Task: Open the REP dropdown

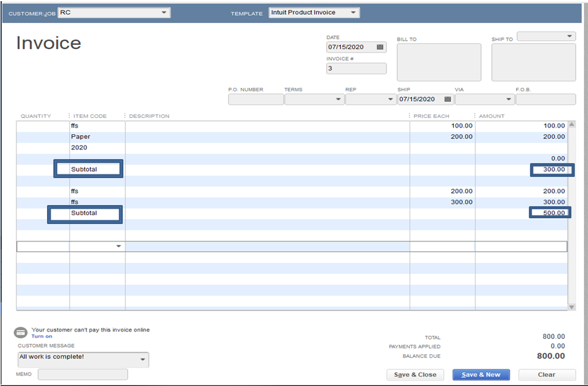Action: [390, 99]
